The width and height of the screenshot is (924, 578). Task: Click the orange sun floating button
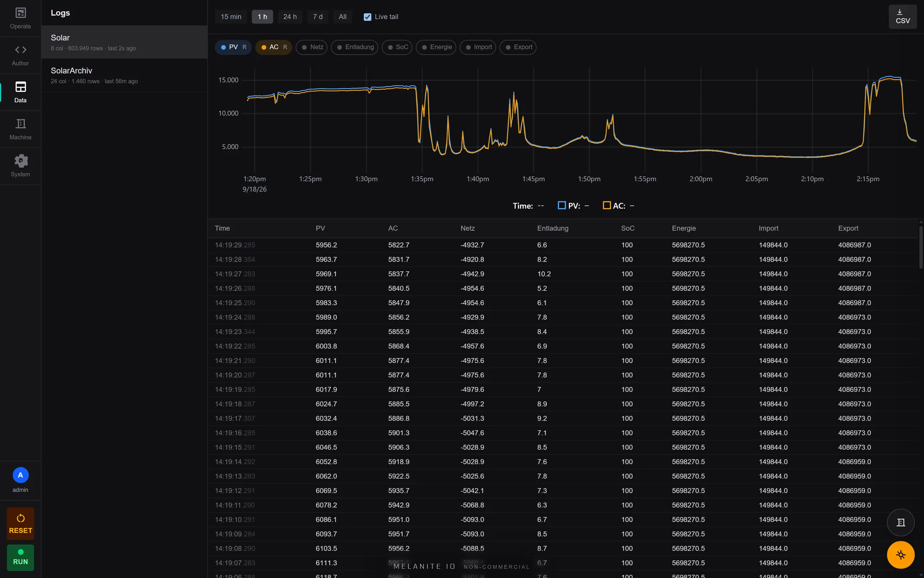coord(900,555)
